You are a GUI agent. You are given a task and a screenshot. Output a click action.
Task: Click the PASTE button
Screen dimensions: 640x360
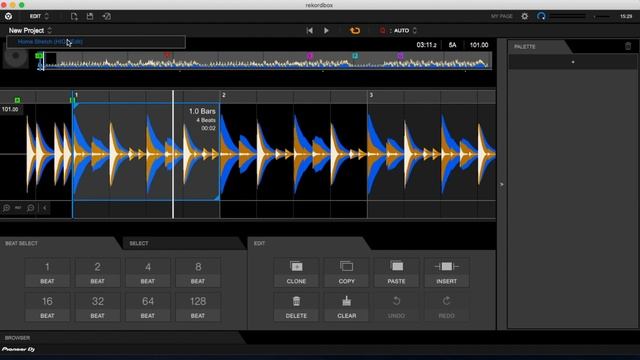[x=396, y=272]
